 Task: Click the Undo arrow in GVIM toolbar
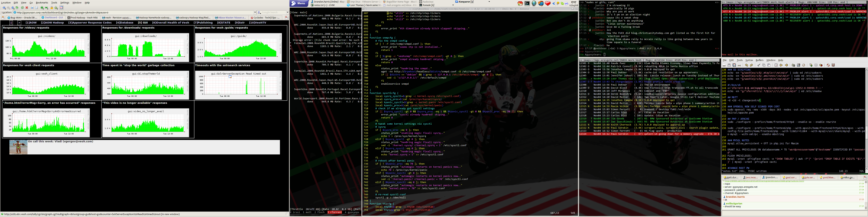pos(746,65)
